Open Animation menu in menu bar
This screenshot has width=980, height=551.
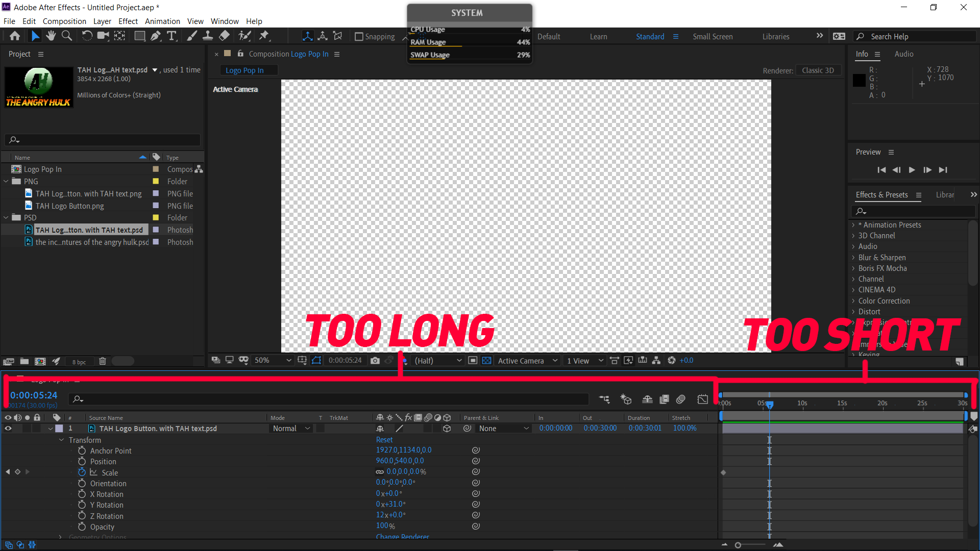point(162,21)
